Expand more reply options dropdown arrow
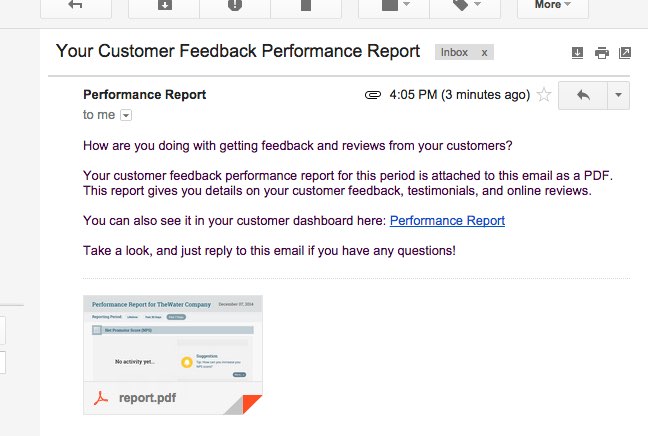This screenshot has width=648, height=436. 619,95
